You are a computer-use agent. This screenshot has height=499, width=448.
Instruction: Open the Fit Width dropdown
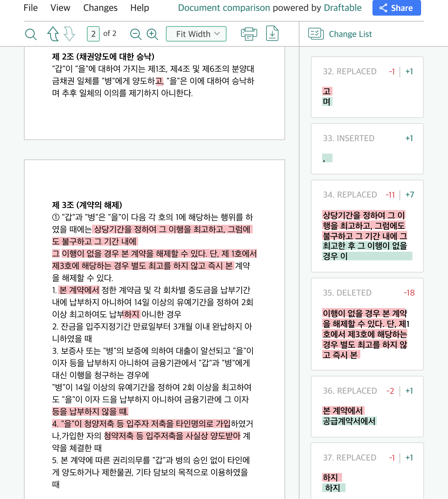(x=196, y=34)
